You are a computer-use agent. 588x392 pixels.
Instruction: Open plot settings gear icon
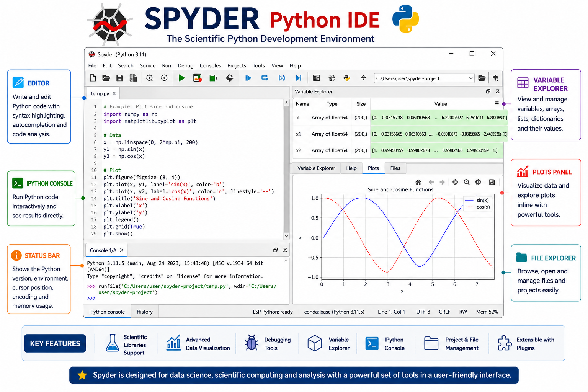click(x=478, y=182)
